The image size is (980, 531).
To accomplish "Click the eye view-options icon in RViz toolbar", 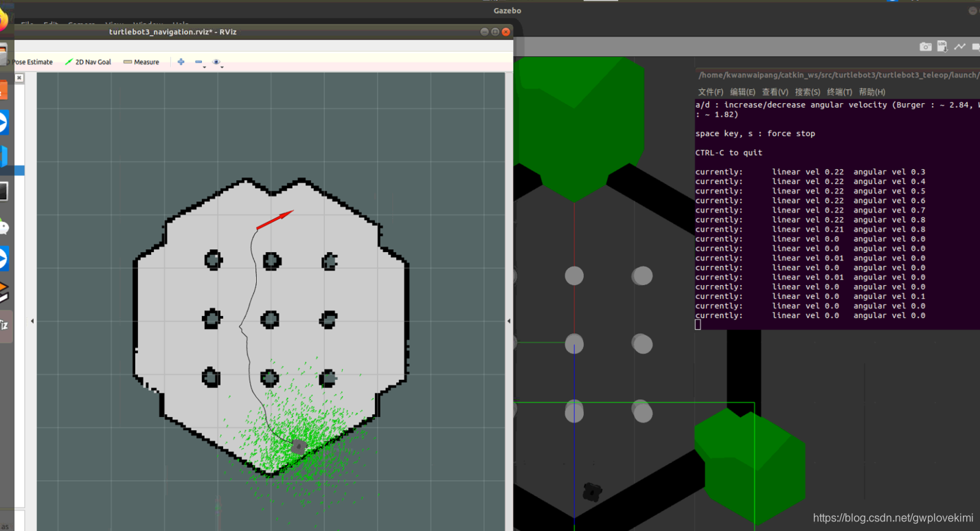I will [216, 62].
